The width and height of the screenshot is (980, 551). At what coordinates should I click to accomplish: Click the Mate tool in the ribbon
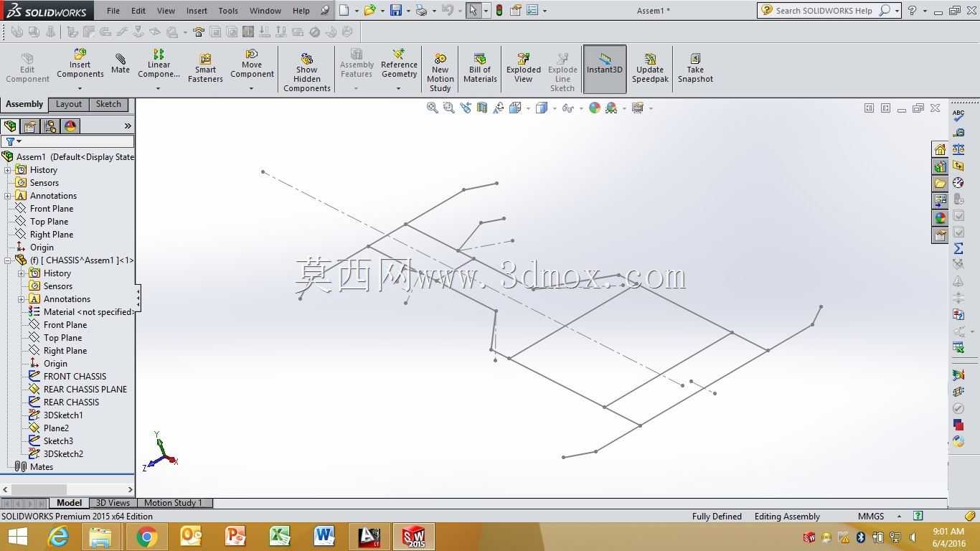121,63
